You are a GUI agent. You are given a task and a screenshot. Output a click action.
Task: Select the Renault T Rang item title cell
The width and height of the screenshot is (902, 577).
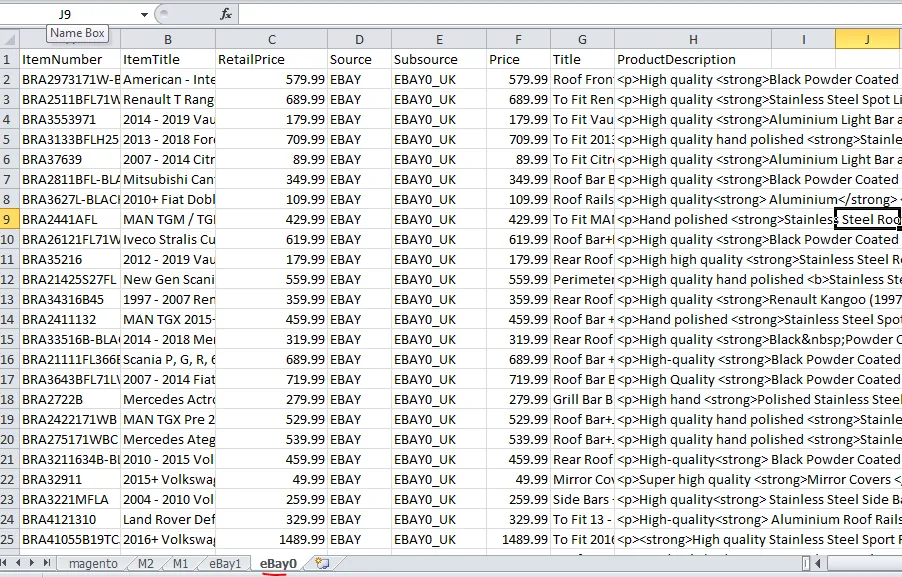pyautogui.click(x=168, y=99)
